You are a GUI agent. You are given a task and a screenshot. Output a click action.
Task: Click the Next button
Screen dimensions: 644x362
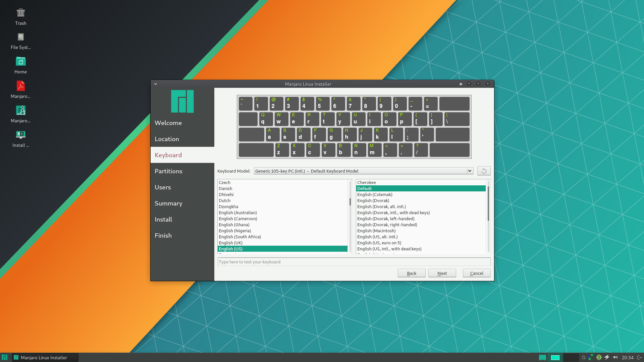pos(442,273)
